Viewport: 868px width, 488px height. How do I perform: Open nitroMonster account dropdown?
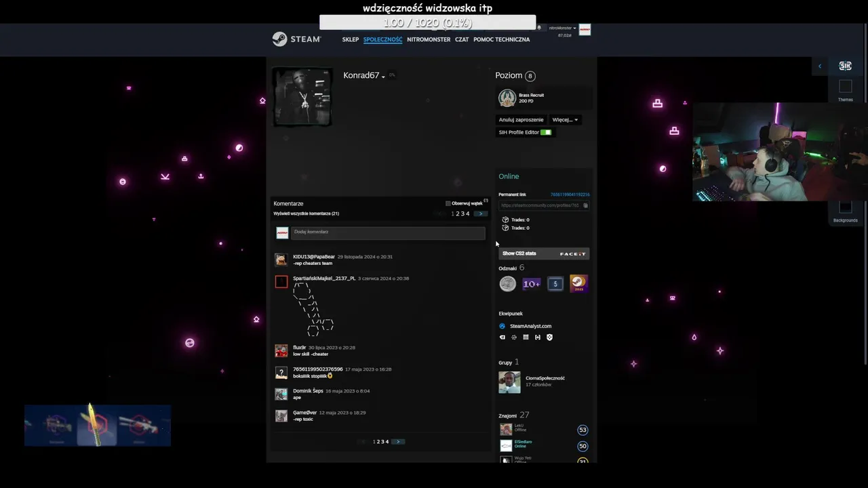coord(562,28)
